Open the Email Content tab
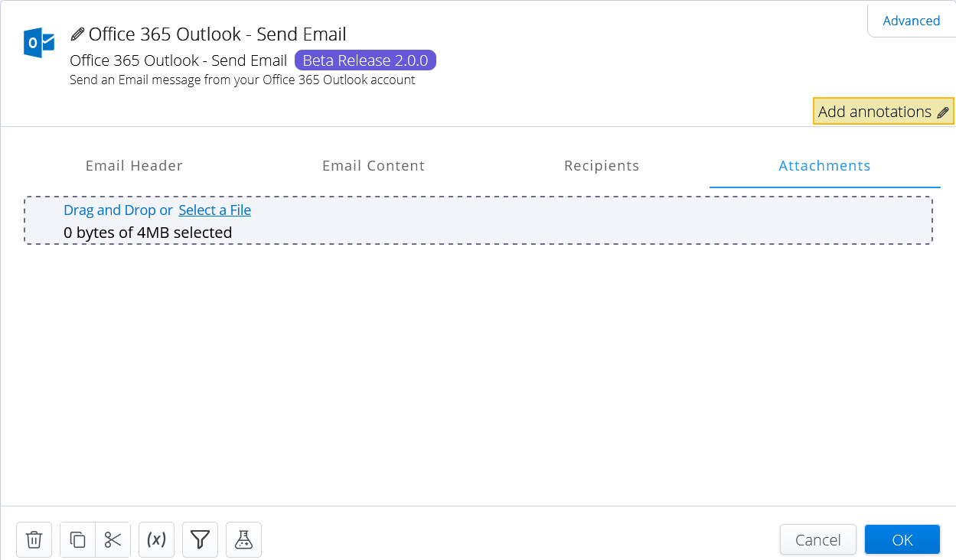The image size is (956, 560). (374, 165)
